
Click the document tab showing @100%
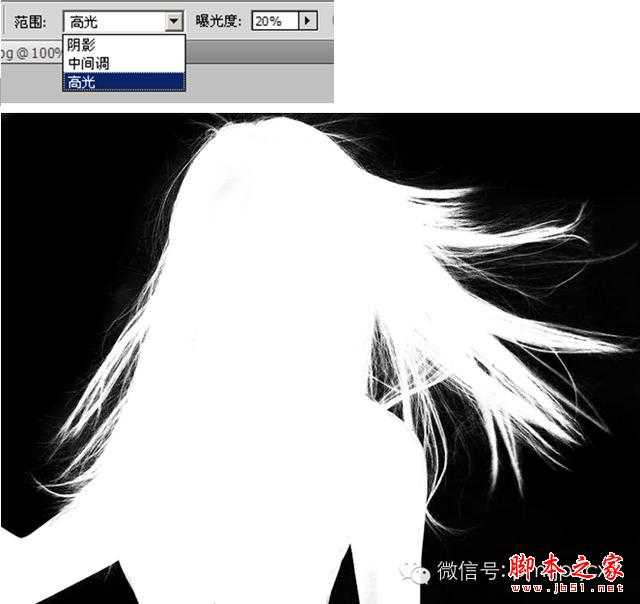coord(31,53)
